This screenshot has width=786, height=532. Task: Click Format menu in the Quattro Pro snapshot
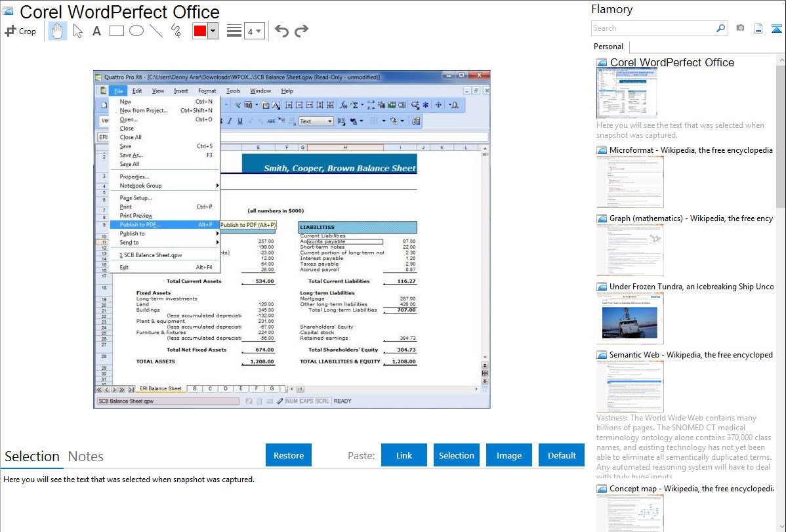pyautogui.click(x=207, y=91)
